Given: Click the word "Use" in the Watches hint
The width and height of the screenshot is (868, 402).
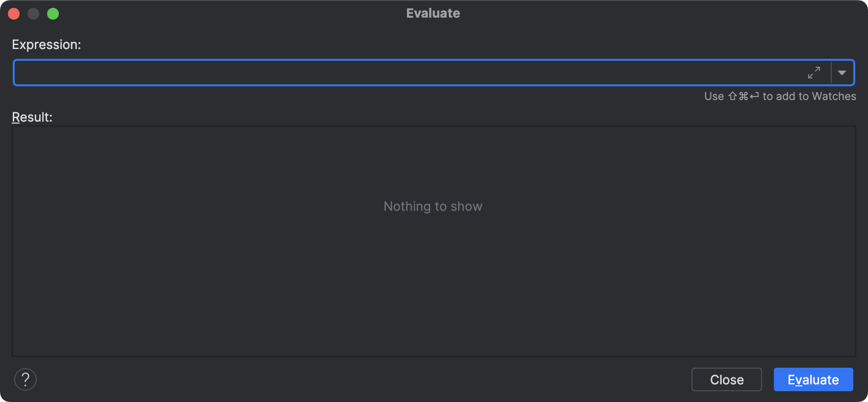Looking at the screenshot, I should point(714,97).
